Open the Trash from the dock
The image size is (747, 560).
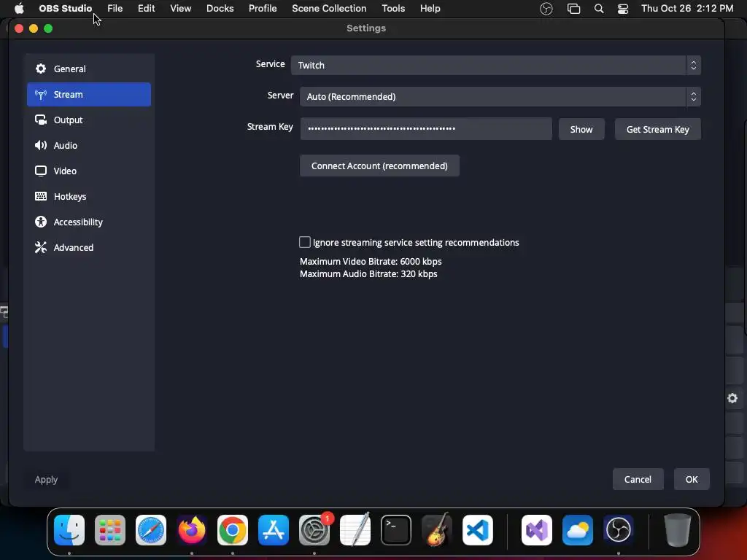(x=678, y=530)
